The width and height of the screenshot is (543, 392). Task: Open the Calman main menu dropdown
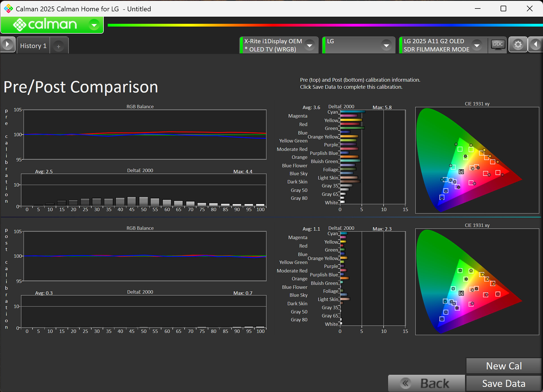coord(94,25)
